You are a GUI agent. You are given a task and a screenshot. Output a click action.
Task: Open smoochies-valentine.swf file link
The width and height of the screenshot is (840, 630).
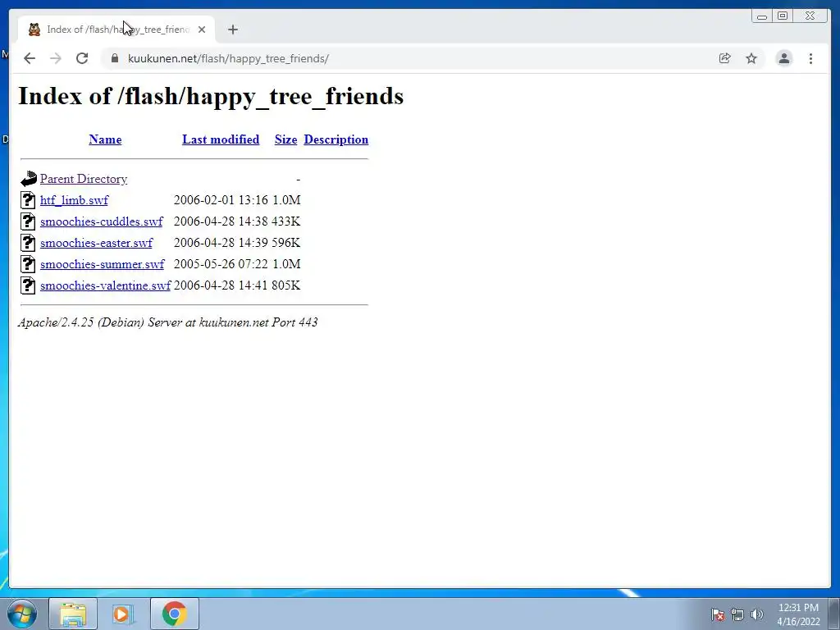point(106,285)
